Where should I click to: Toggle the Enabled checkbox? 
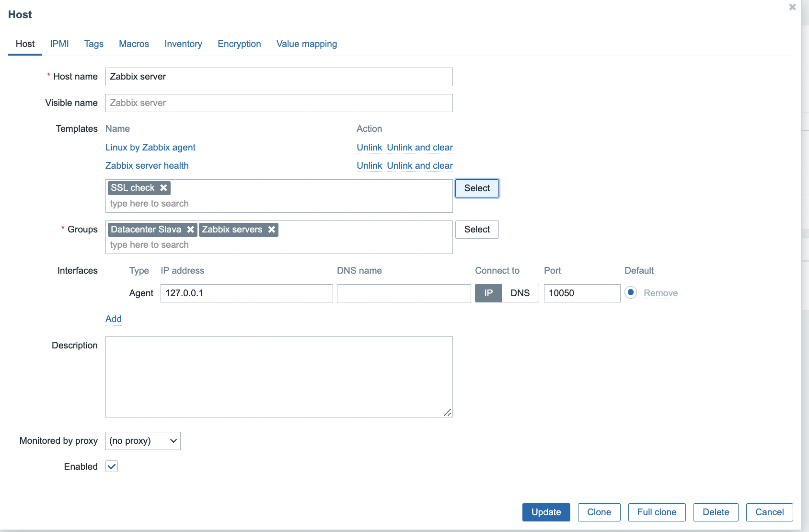click(112, 466)
